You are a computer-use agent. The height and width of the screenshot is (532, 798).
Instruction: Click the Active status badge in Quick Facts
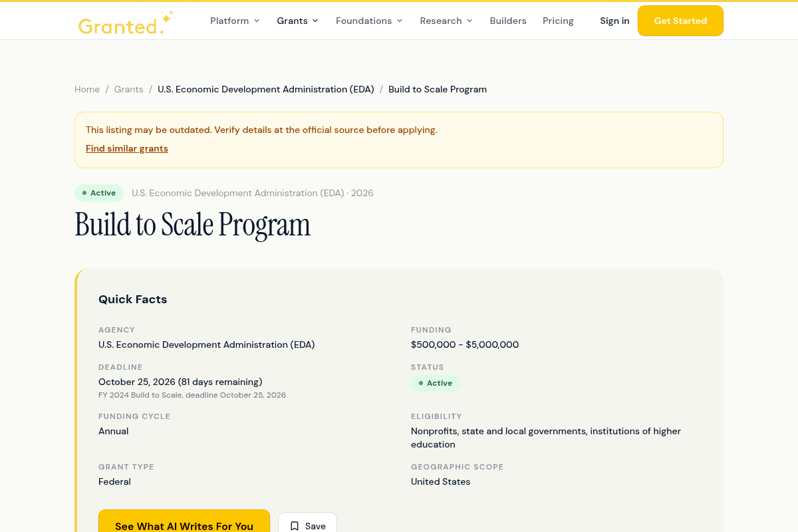coord(436,383)
